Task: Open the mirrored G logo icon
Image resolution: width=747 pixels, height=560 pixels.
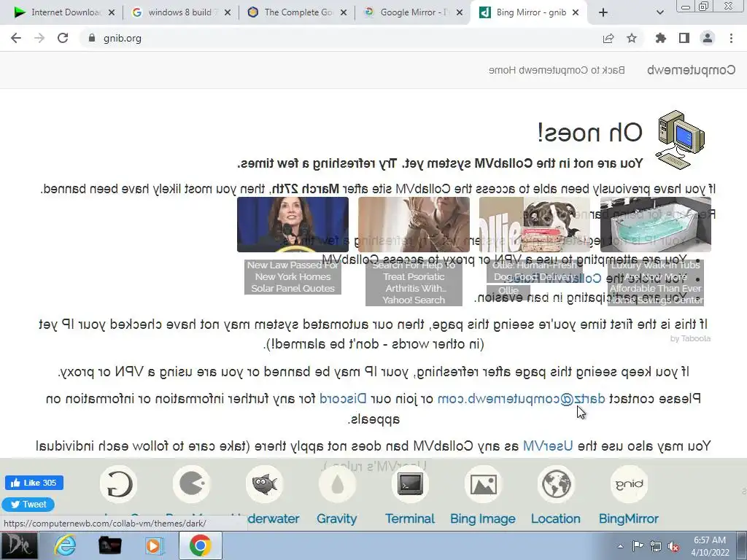Action: [x=118, y=484]
